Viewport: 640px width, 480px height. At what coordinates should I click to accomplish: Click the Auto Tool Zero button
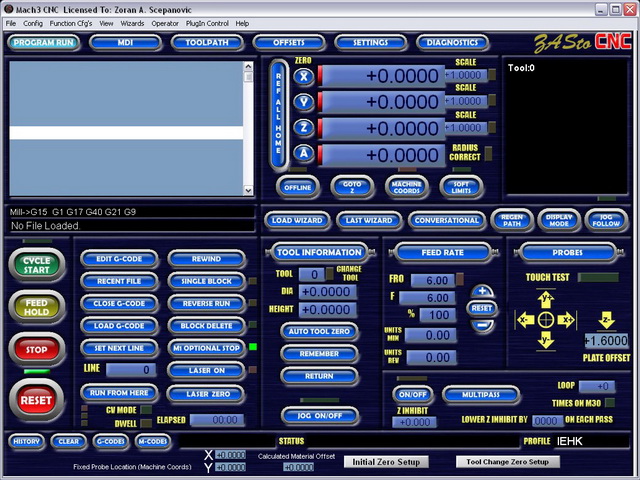(x=319, y=331)
